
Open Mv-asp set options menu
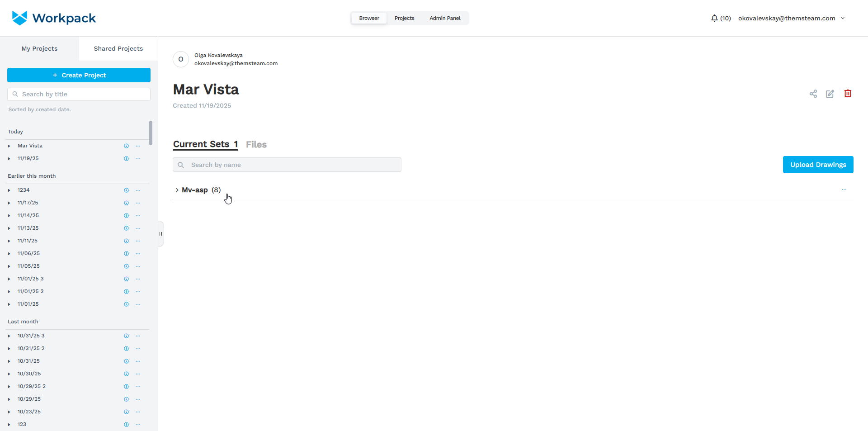pyautogui.click(x=844, y=190)
